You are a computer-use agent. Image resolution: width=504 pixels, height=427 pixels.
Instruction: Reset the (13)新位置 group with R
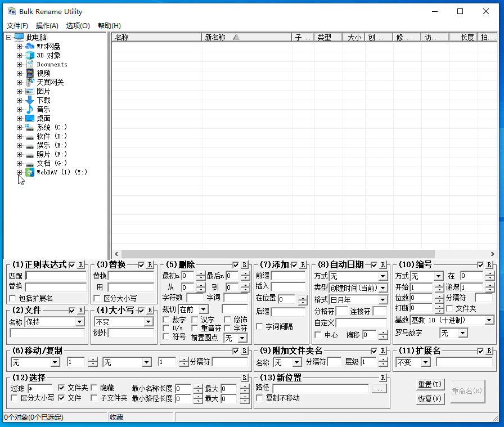383,377
